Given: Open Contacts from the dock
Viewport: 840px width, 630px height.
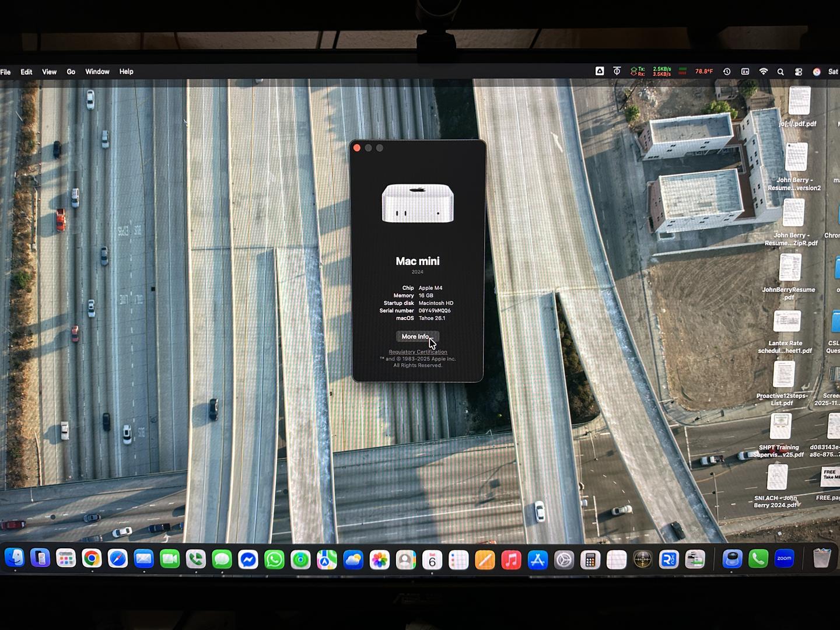Looking at the screenshot, I should [x=405, y=559].
